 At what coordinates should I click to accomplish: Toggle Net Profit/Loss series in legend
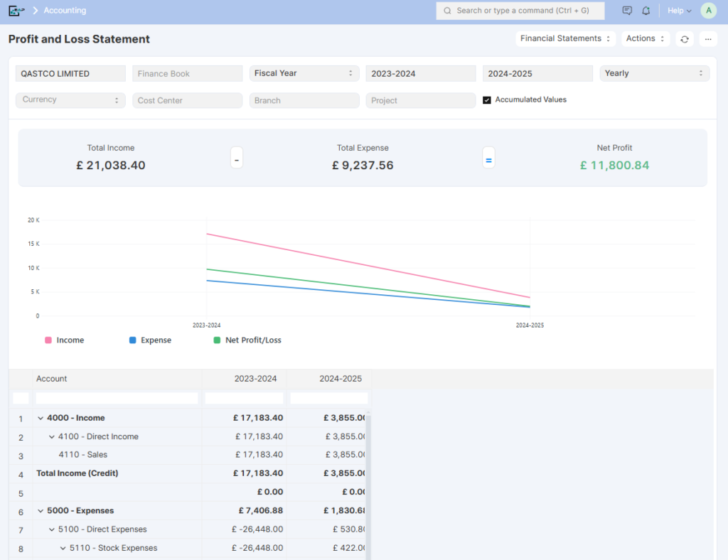[x=247, y=340]
